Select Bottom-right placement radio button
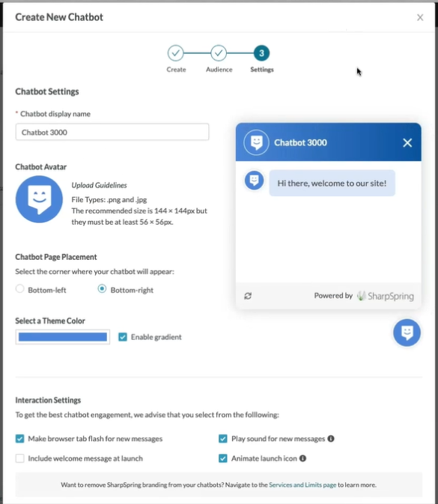The height and width of the screenshot is (504, 438). coord(102,288)
